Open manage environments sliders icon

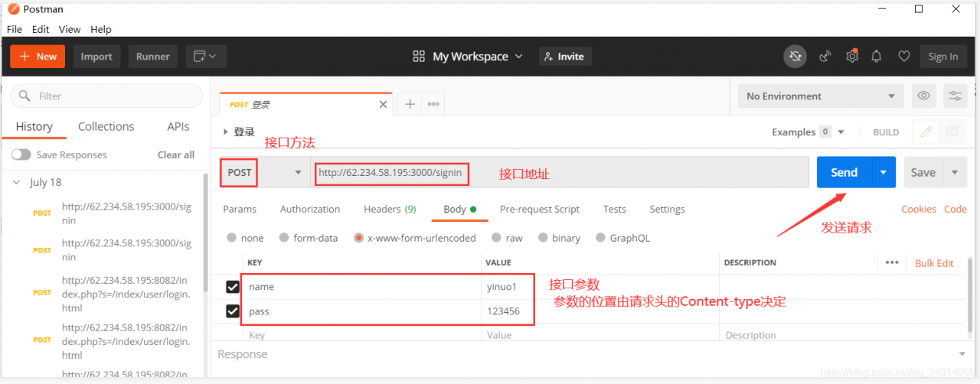click(955, 96)
